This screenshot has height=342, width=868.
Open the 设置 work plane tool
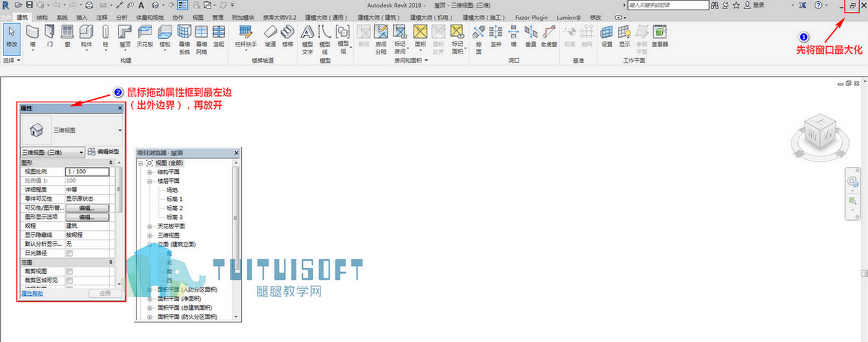[606, 36]
